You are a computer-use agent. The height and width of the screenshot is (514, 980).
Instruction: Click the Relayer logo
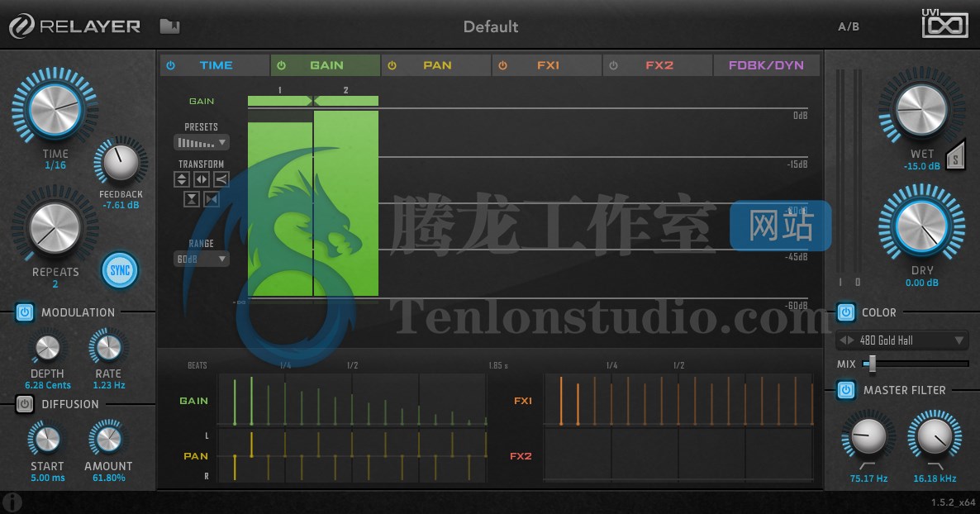pyautogui.click(x=74, y=26)
